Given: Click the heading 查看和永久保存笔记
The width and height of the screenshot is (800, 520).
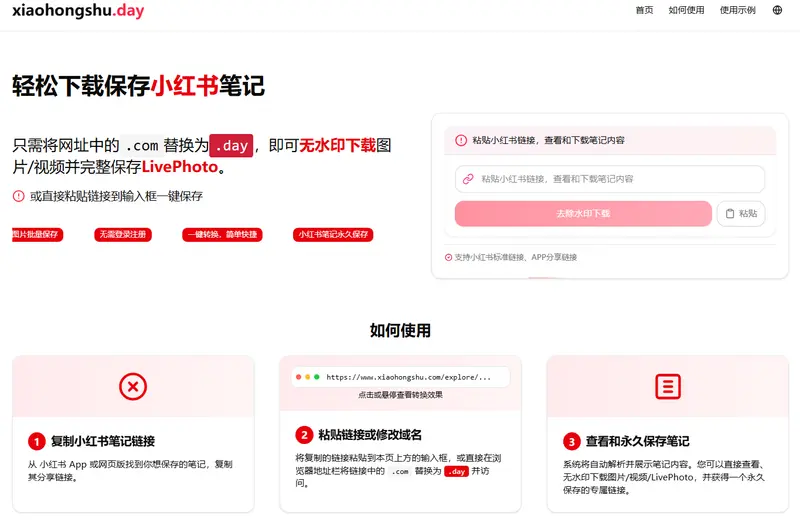Looking at the screenshot, I should coord(638,441).
